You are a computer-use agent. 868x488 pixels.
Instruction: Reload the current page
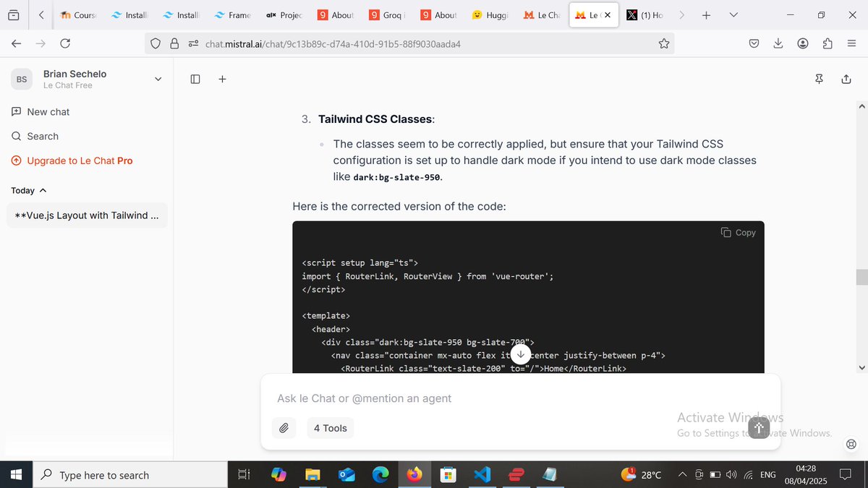65,43
